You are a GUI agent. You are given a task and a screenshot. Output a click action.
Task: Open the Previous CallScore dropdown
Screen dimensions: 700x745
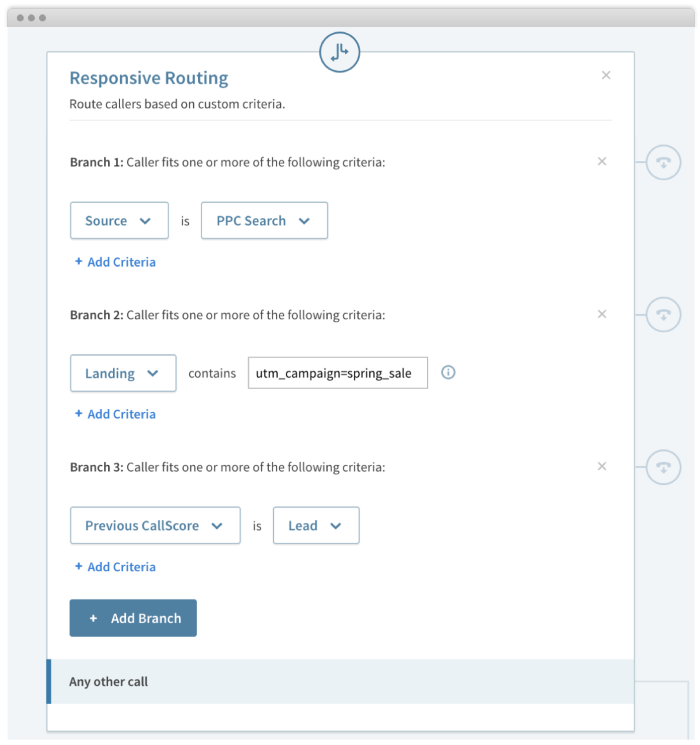click(x=155, y=525)
